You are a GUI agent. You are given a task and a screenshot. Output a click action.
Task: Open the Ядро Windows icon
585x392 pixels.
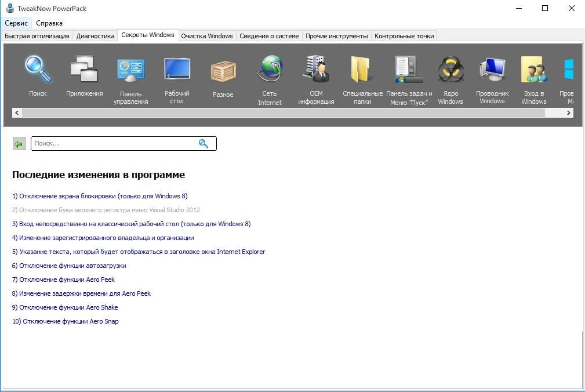pos(450,70)
